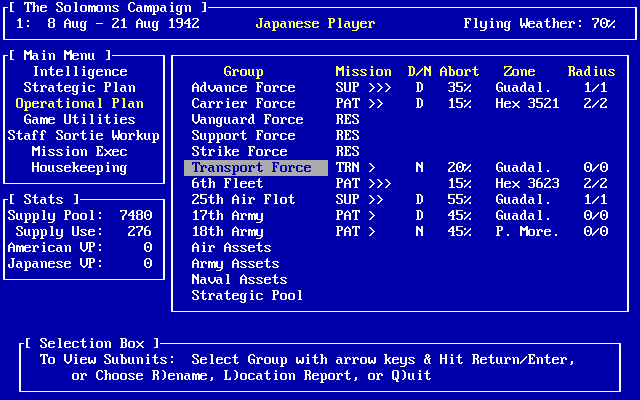Image resolution: width=640 pixels, height=400 pixels.
Task: Click Carrier Force radius 2/2
Action: point(596,103)
